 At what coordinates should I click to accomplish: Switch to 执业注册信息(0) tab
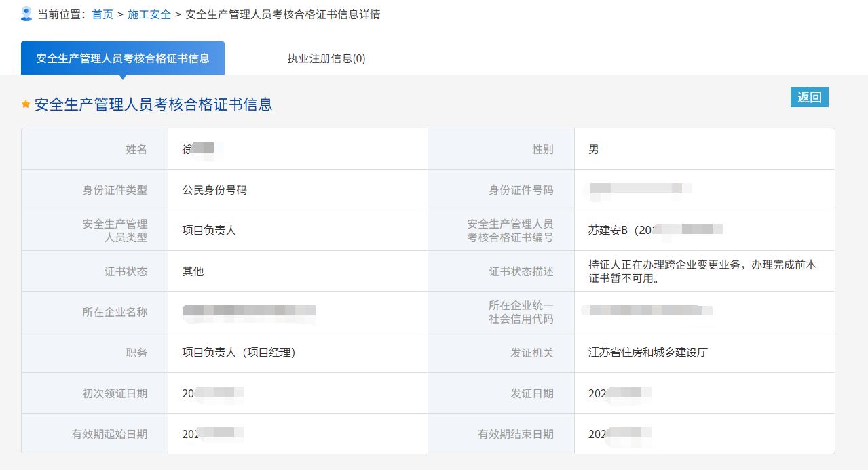coord(326,58)
